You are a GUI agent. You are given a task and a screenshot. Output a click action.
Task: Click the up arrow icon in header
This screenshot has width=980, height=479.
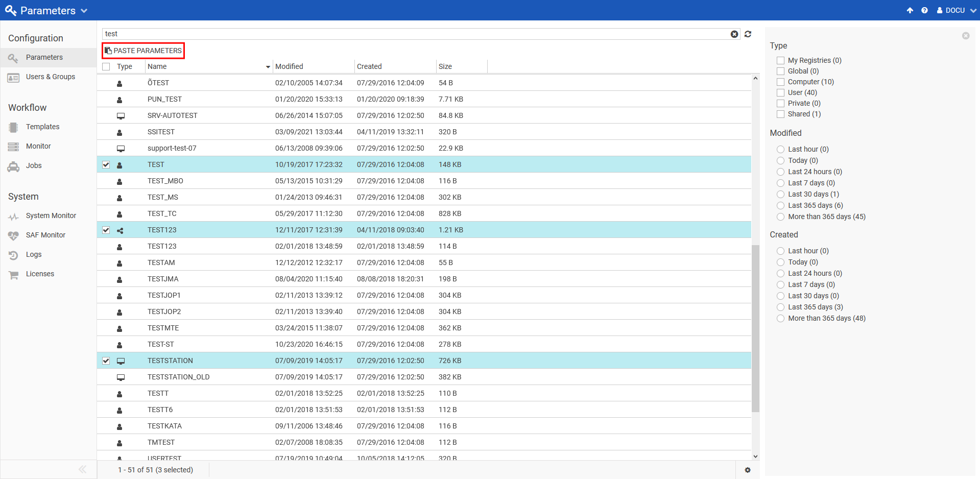pyautogui.click(x=910, y=10)
